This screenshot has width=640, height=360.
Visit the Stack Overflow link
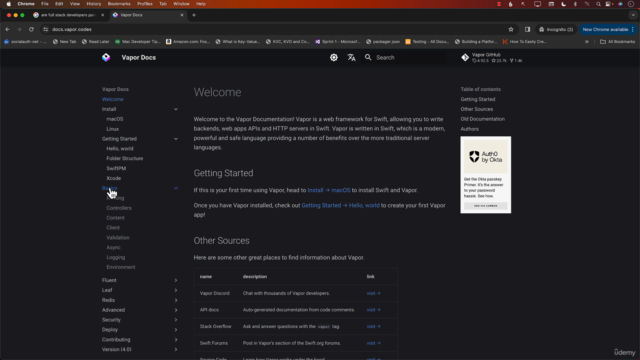[373, 327]
